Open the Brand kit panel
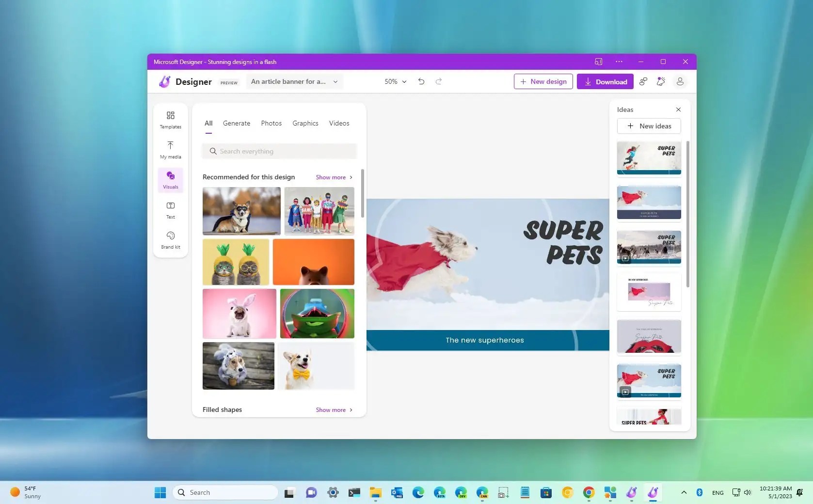Image resolution: width=813 pixels, height=504 pixels. coord(170,239)
